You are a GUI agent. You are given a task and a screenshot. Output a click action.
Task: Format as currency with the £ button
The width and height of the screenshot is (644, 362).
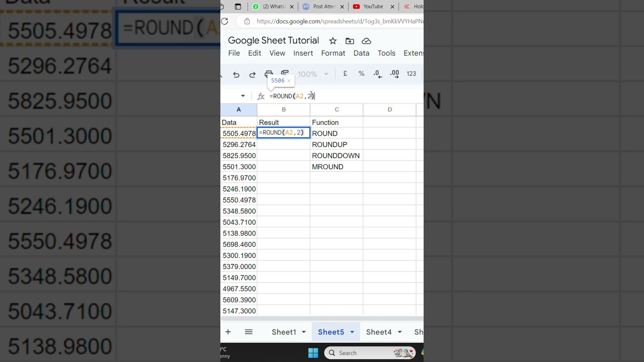pyautogui.click(x=345, y=73)
